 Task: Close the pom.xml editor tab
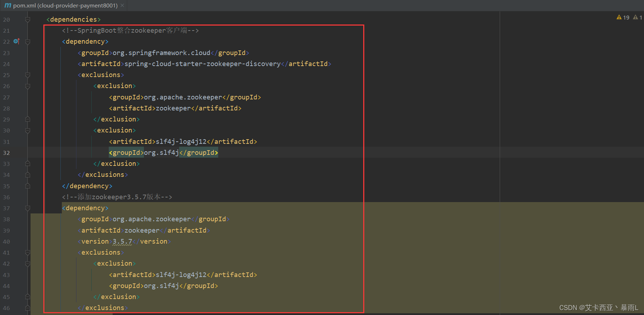pyautogui.click(x=122, y=5)
